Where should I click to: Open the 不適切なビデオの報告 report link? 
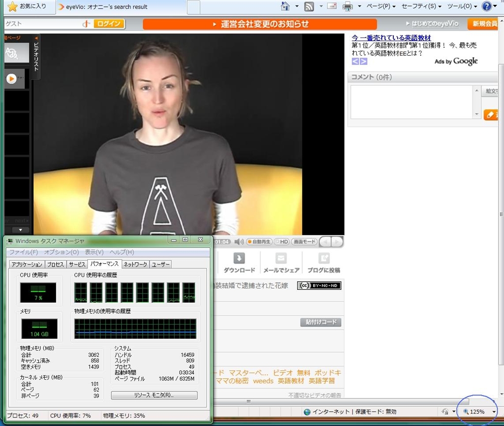315,395
